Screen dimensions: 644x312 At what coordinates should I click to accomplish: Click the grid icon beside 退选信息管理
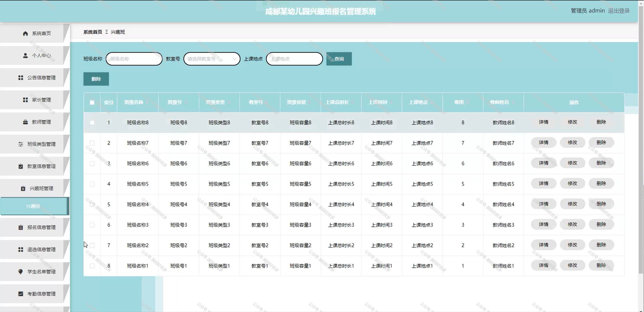[x=21, y=250]
